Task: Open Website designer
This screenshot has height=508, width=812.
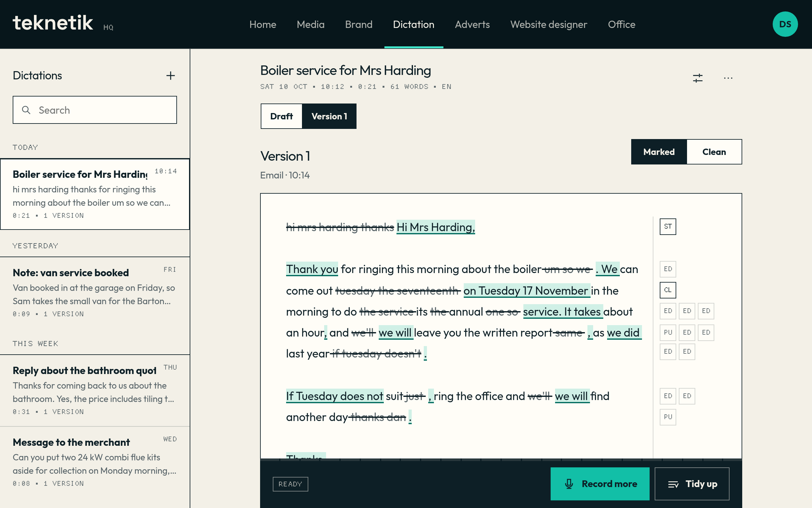Action: point(549,24)
